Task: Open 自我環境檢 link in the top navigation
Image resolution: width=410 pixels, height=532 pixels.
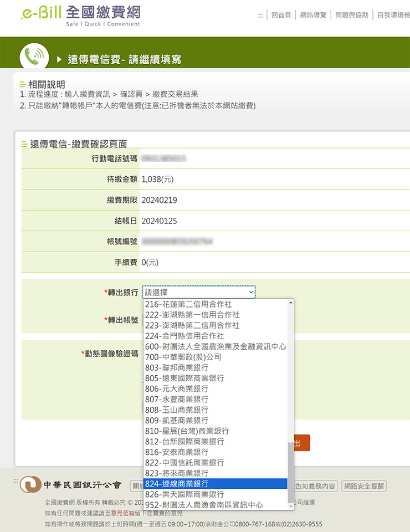Action: 393,15
